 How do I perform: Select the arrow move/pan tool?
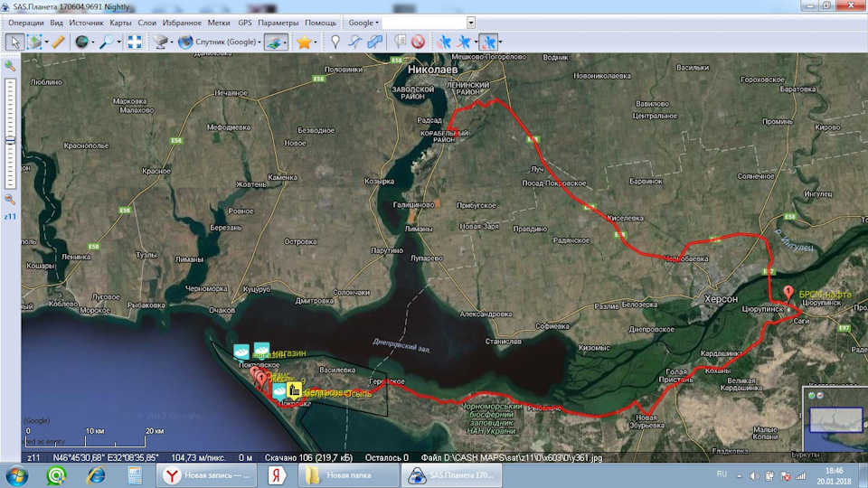click(x=14, y=42)
